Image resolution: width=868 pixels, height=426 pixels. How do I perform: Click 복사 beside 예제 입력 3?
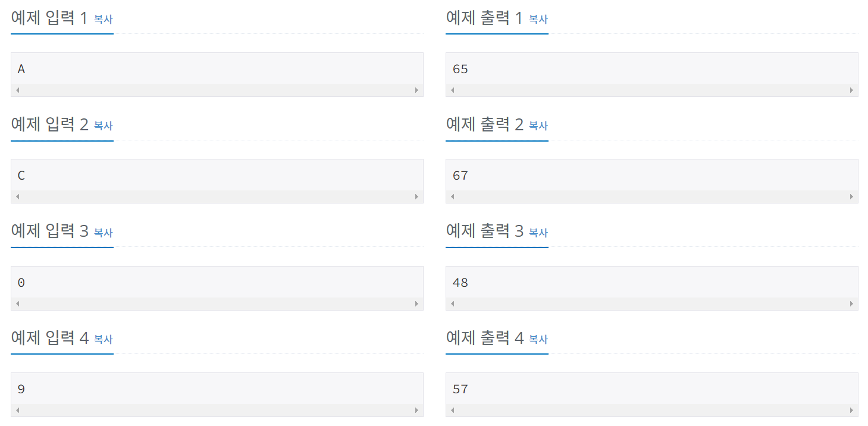click(x=102, y=233)
